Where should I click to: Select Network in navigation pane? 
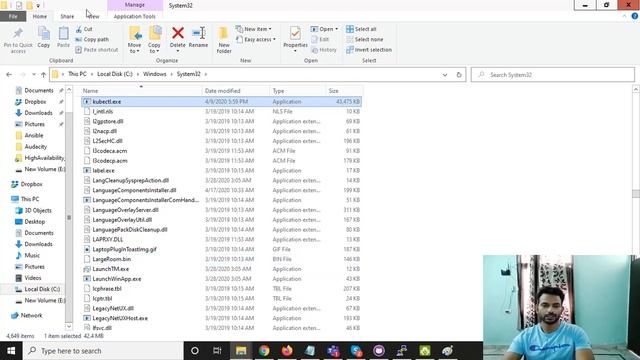[31, 315]
